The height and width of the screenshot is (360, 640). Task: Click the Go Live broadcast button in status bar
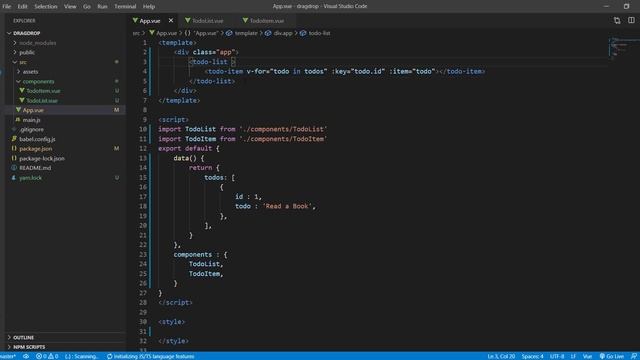[x=611, y=356]
